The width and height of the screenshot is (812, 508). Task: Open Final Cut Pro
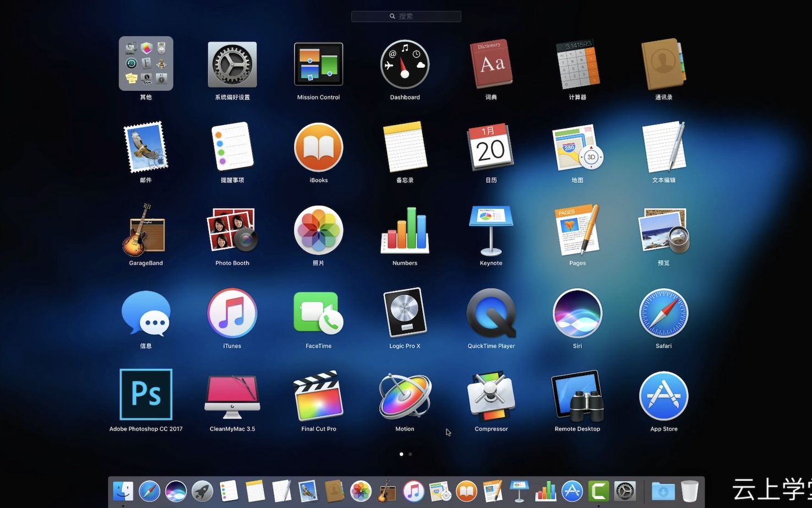tap(319, 396)
